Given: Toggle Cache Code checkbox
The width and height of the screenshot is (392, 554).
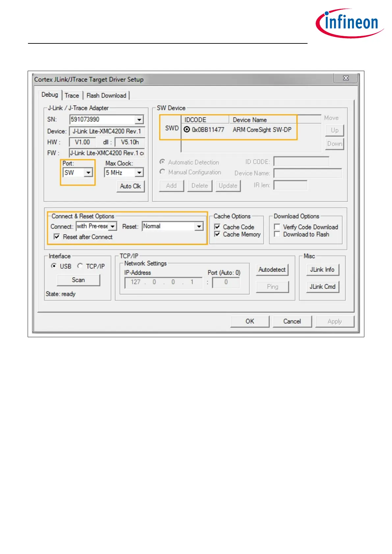Looking at the screenshot, I should pyautogui.click(x=217, y=227).
